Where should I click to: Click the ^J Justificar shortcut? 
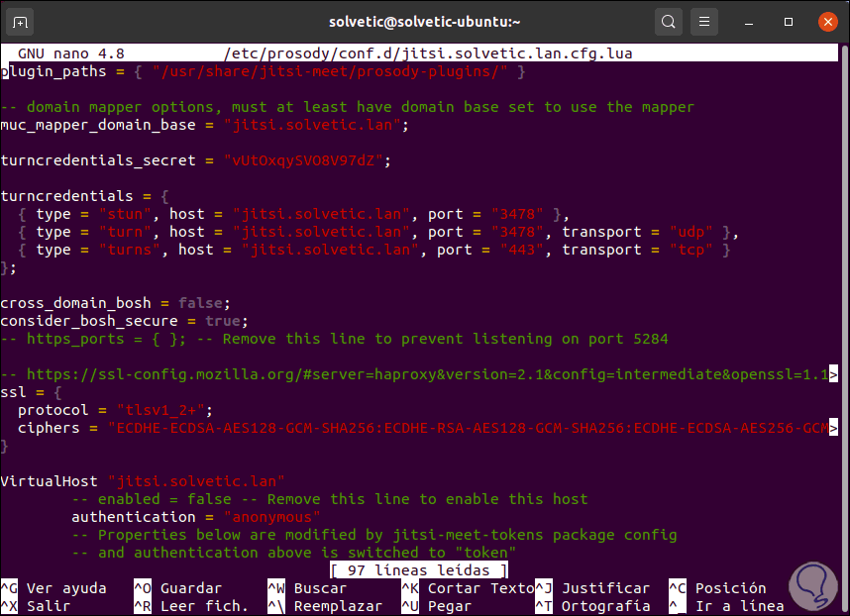592,588
